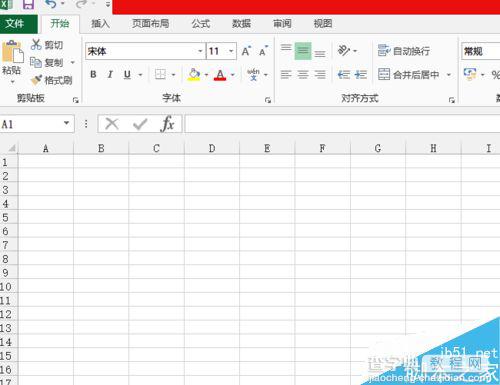Click the Increase Indent icon

click(x=361, y=74)
